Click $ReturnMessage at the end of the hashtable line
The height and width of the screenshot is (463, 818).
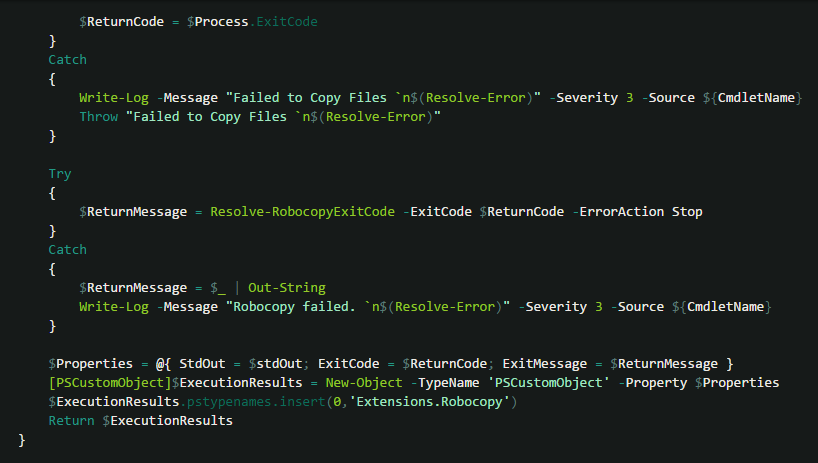[x=664, y=363]
